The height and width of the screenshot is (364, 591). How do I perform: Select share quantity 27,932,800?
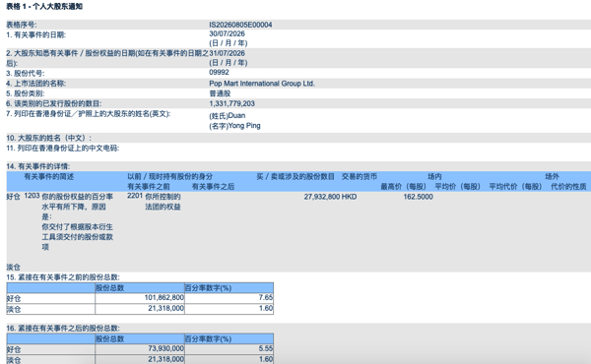coord(322,197)
